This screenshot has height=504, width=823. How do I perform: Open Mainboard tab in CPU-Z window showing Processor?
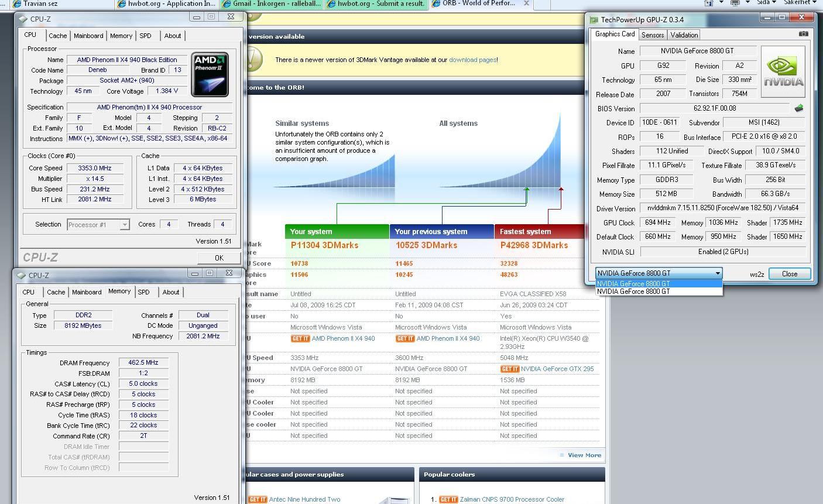click(88, 36)
